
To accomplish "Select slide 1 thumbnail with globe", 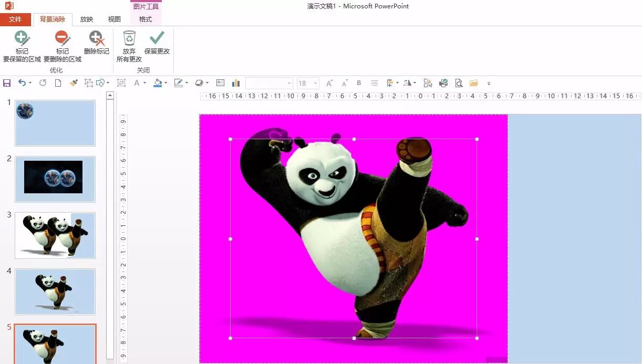I will coord(55,123).
